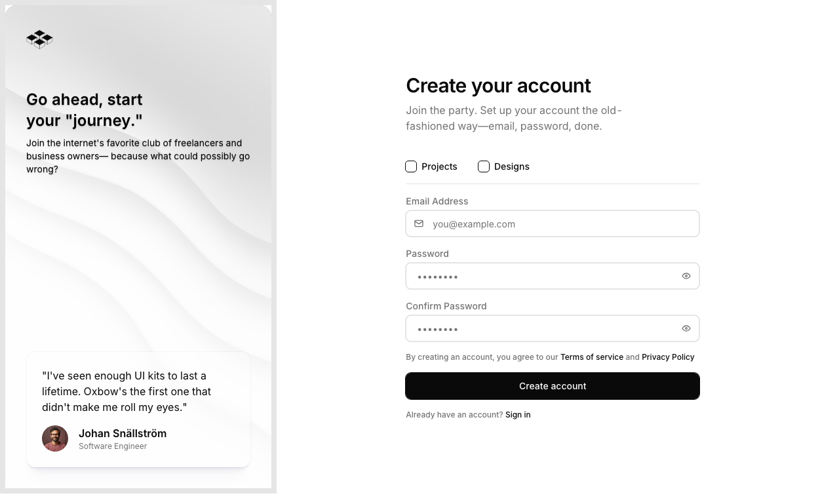Image resolution: width=839 pixels, height=504 pixels.
Task: Click Johan Snällström's avatar photo
Action: pos(55,438)
